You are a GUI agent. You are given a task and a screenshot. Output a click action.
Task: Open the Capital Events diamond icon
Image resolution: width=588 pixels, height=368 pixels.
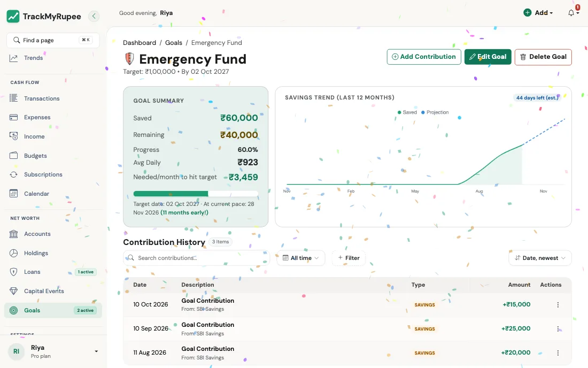coord(13,291)
